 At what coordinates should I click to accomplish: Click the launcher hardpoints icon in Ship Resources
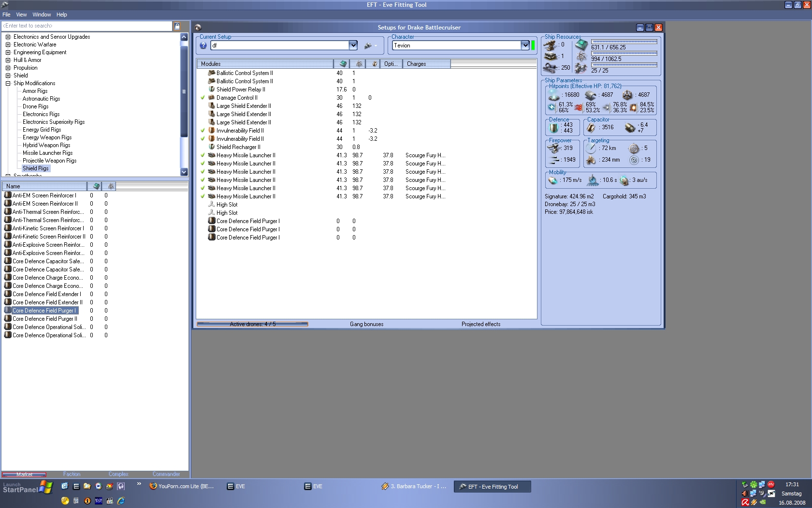click(x=550, y=56)
